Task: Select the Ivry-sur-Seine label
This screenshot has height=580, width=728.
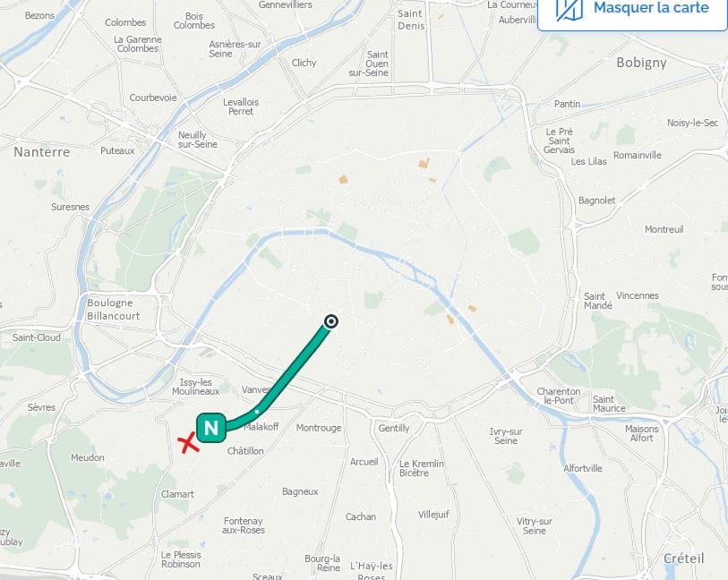Action: pyautogui.click(x=506, y=436)
